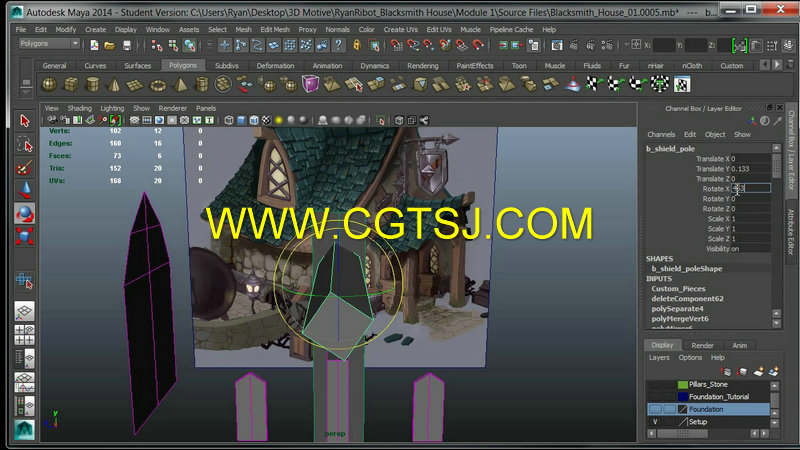800x450 pixels.
Task: Click the New Scene icon
Action: [x=94, y=45]
